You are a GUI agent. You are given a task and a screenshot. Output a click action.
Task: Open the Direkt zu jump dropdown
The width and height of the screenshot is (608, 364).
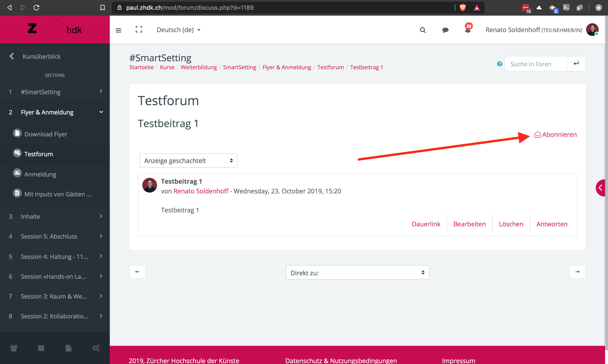[357, 273]
